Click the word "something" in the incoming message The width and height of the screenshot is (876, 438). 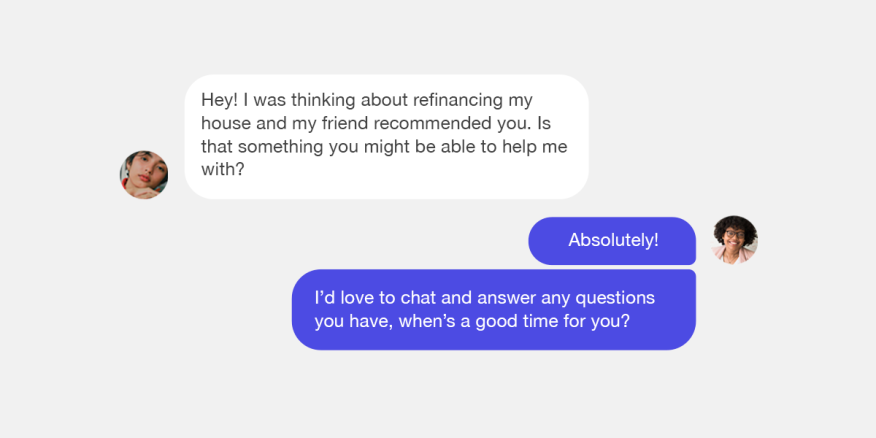[x=272, y=147]
